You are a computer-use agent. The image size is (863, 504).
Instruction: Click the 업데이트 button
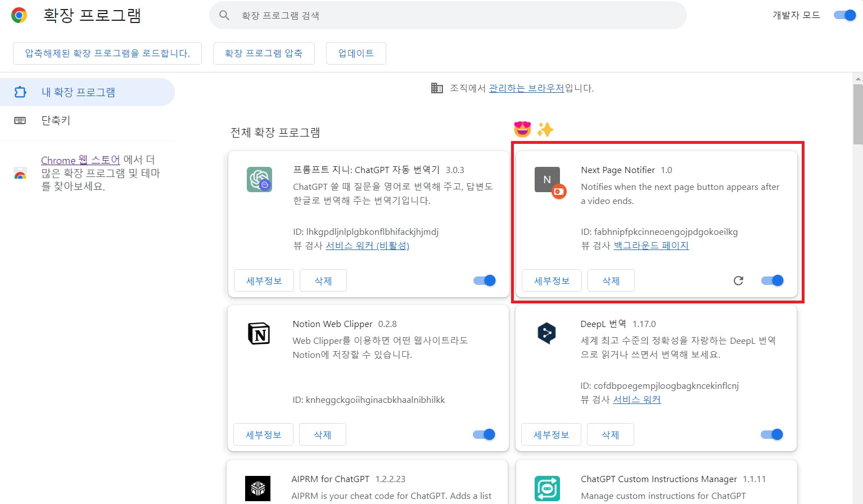click(x=356, y=53)
